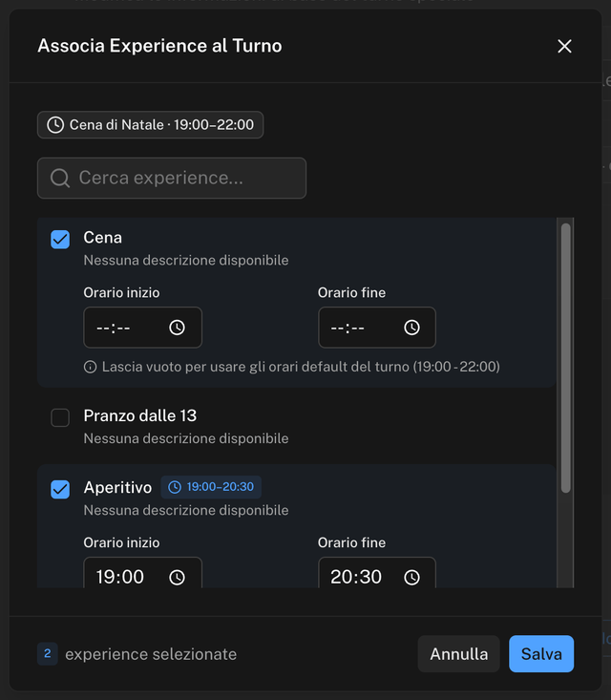Uncheck the Cena experience checkbox
This screenshot has width=611, height=700.
(60, 240)
